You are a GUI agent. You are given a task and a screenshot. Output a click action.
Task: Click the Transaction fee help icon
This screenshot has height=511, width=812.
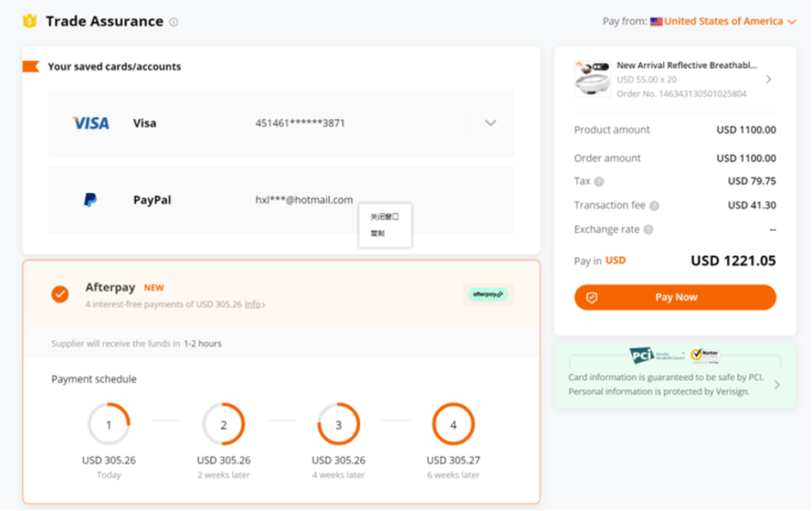tap(654, 206)
